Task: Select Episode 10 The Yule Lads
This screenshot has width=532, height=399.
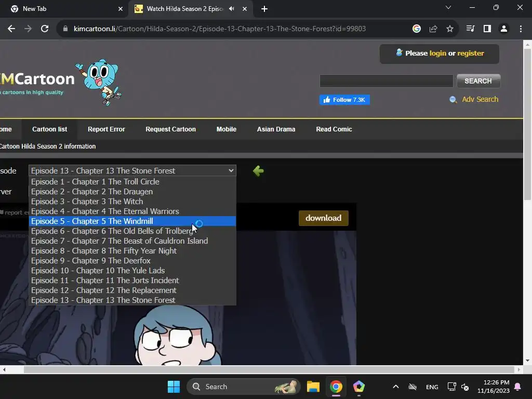Action: click(132, 270)
